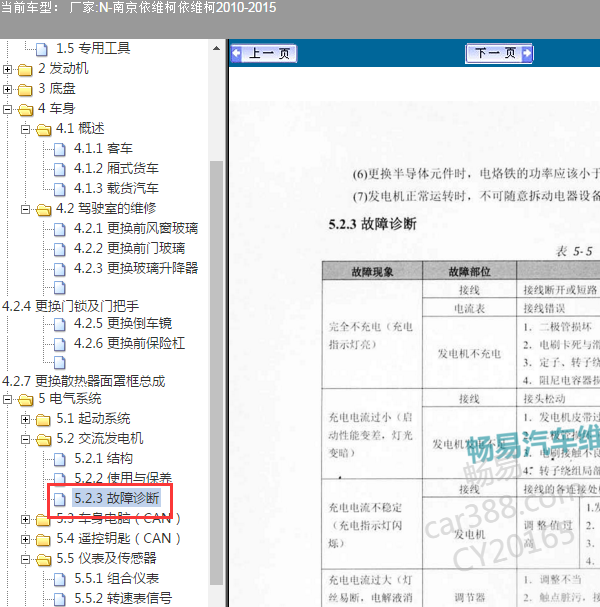Collapse the 5.2 交流发电机 subfolder
Screen dimensions: 600x607
tap(25, 439)
